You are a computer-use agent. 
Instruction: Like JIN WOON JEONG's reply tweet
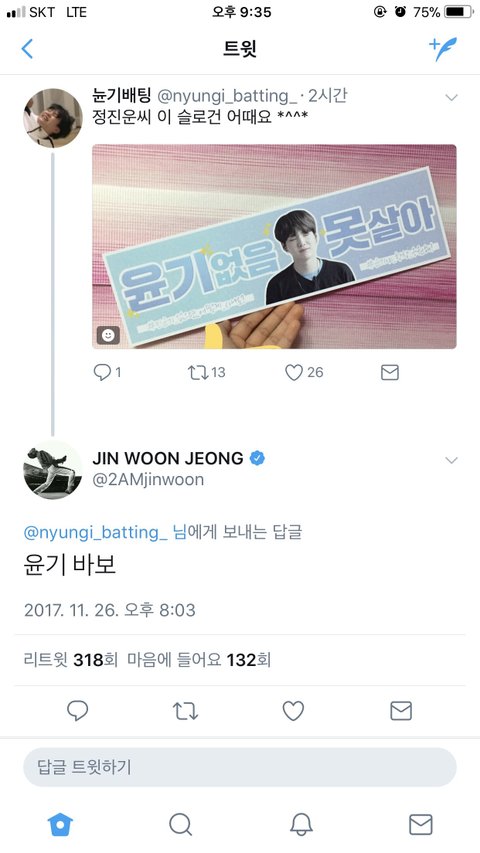click(293, 710)
